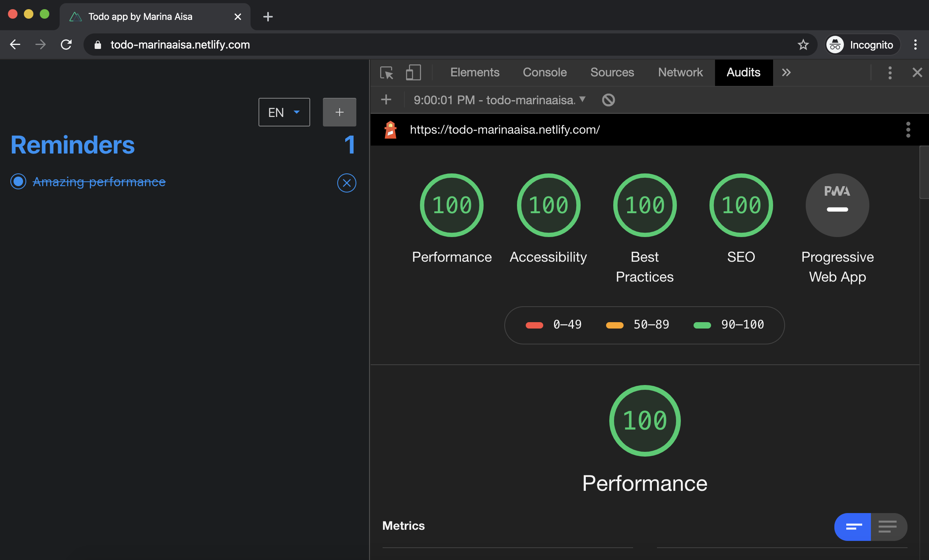Open the Console tab
This screenshot has height=560, width=929.
(544, 73)
